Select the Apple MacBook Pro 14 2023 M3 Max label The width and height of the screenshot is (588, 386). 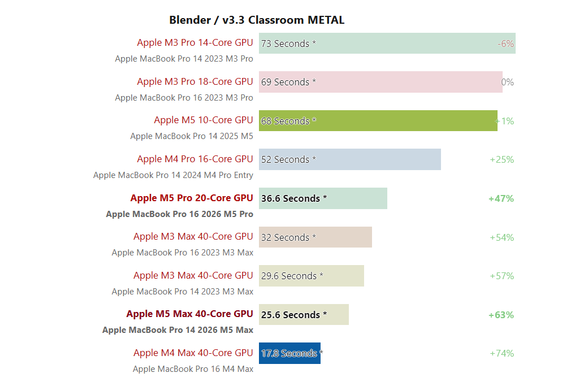(182, 292)
